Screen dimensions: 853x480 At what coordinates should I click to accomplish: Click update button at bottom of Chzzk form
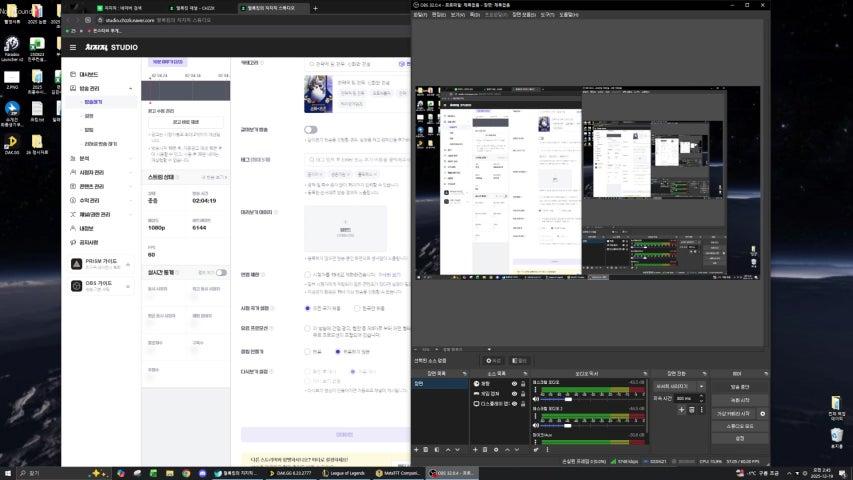click(x=325, y=434)
